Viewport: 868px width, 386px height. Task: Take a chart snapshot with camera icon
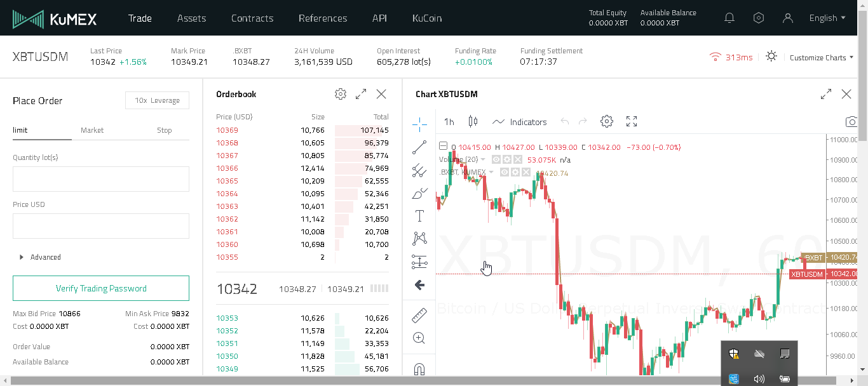point(851,121)
